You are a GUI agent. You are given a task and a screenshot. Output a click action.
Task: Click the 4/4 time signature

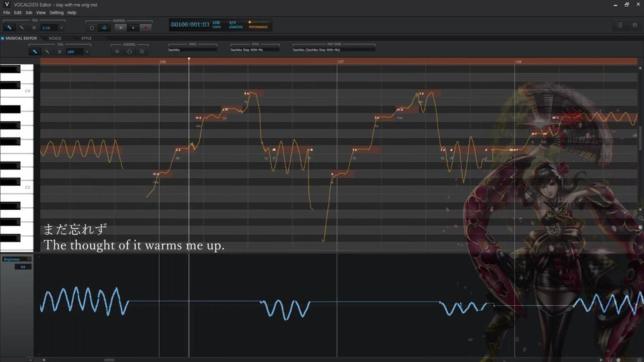click(x=233, y=23)
